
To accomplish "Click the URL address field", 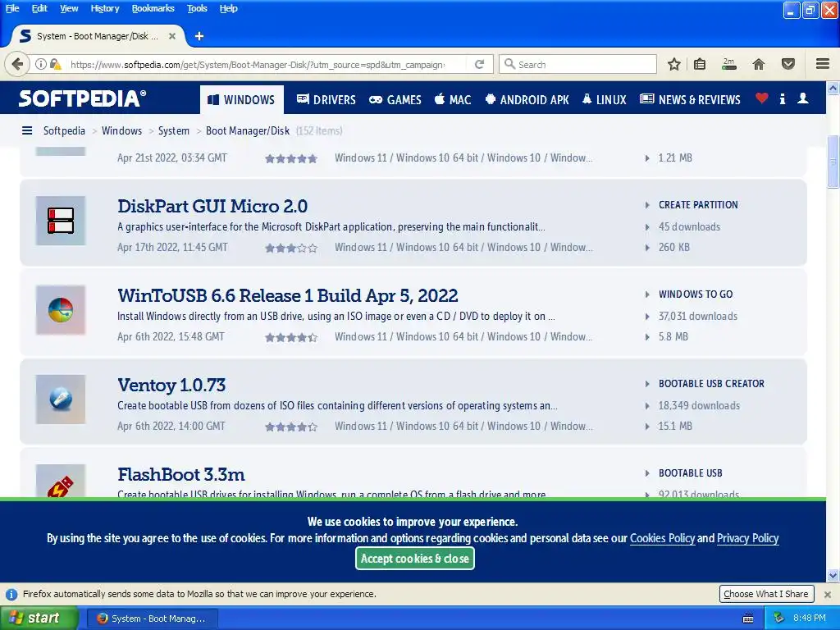I will tap(257, 64).
